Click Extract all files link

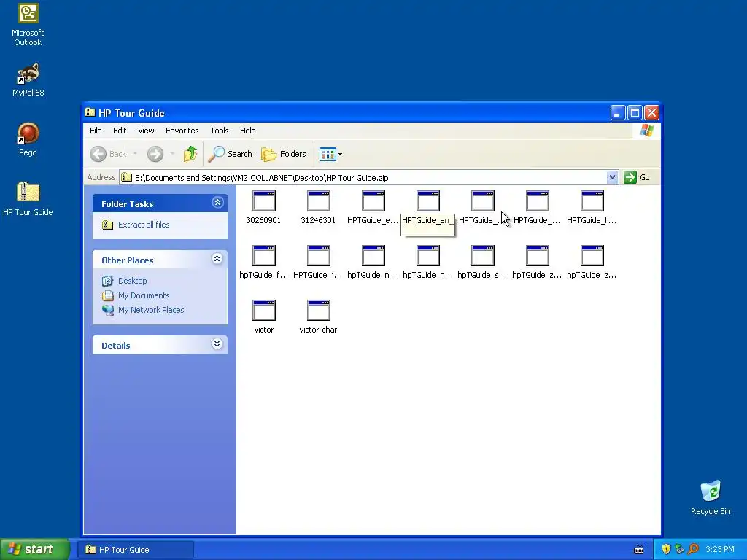pyautogui.click(x=144, y=225)
